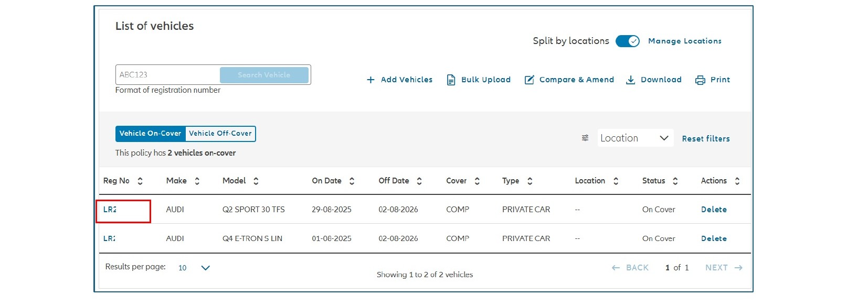Click Reset filters link
The height and width of the screenshot is (306, 868).
pyautogui.click(x=706, y=139)
